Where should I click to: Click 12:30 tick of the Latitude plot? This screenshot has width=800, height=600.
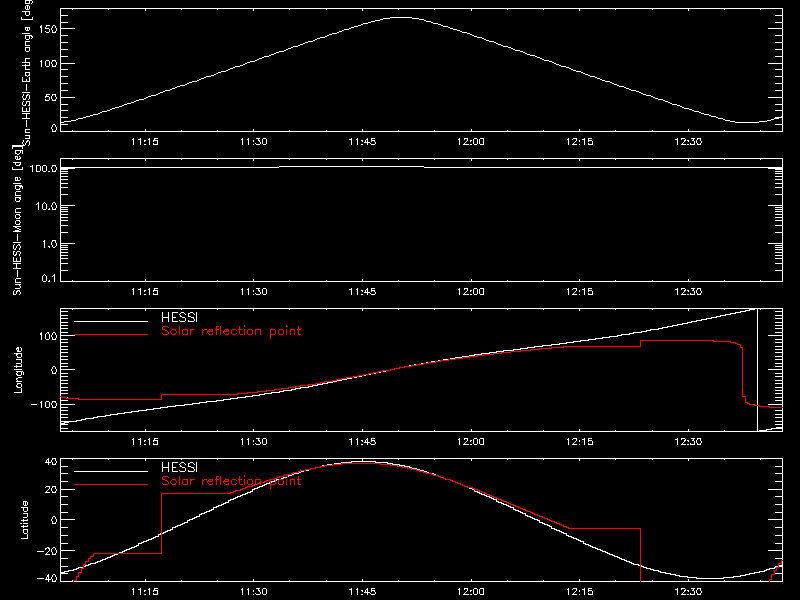688,592
